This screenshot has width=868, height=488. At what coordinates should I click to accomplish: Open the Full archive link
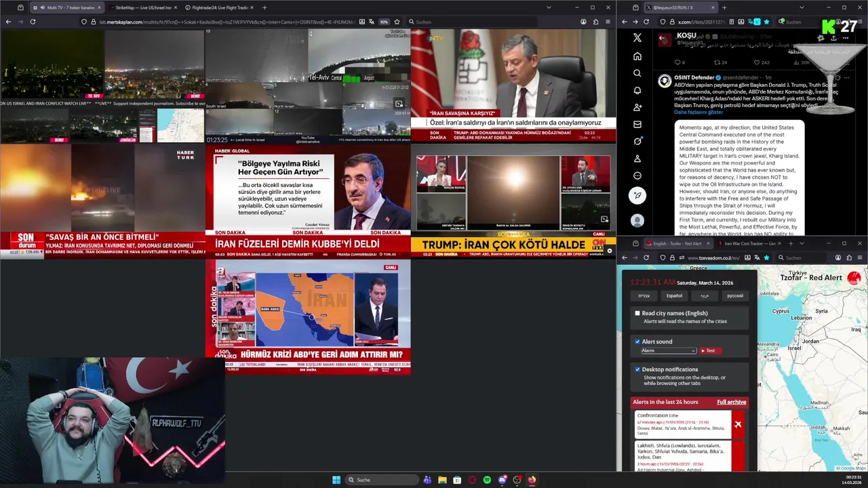point(732,402)
